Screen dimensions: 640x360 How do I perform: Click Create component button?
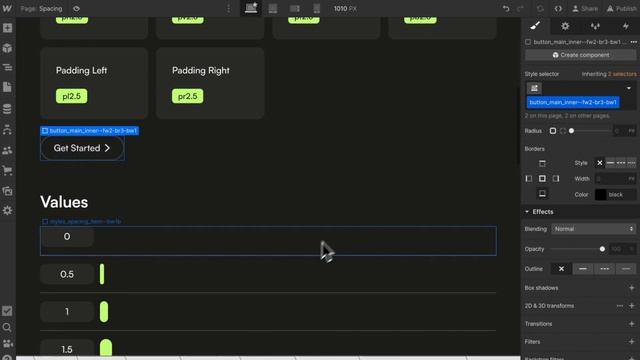coord(581,55)
